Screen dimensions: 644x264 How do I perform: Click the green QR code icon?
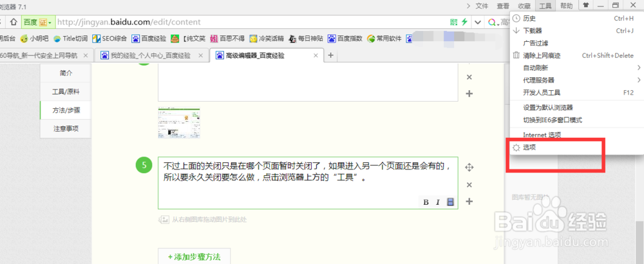[x=453, y=22]
